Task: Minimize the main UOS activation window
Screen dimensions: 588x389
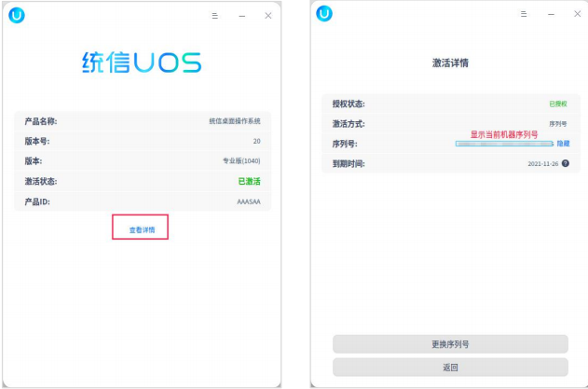Action: 242,16
